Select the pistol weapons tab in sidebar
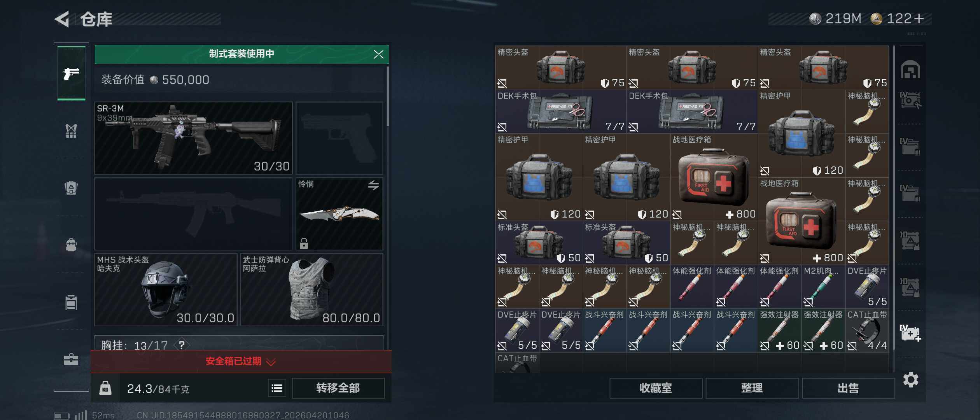This screenshot has height=420, width=980. [x=71, y=73]
